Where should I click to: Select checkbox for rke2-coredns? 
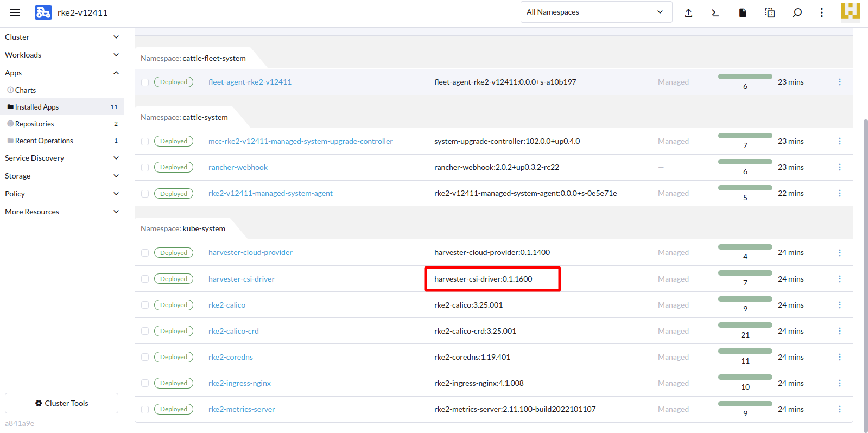coord(145,357)
